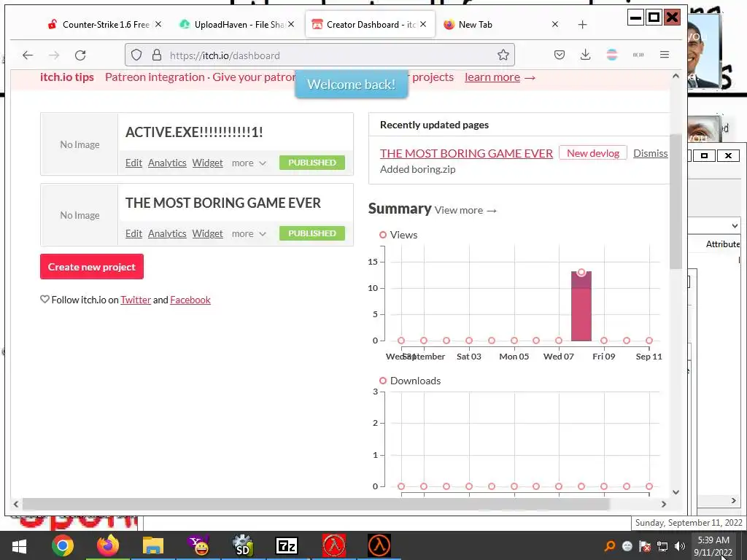The image size is (747, 560).
Task: Bookmark this page with the star icon
Action: (503, 55)
